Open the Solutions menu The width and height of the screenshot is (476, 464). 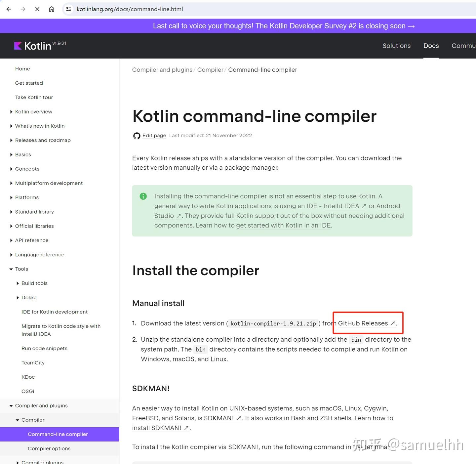396,46
